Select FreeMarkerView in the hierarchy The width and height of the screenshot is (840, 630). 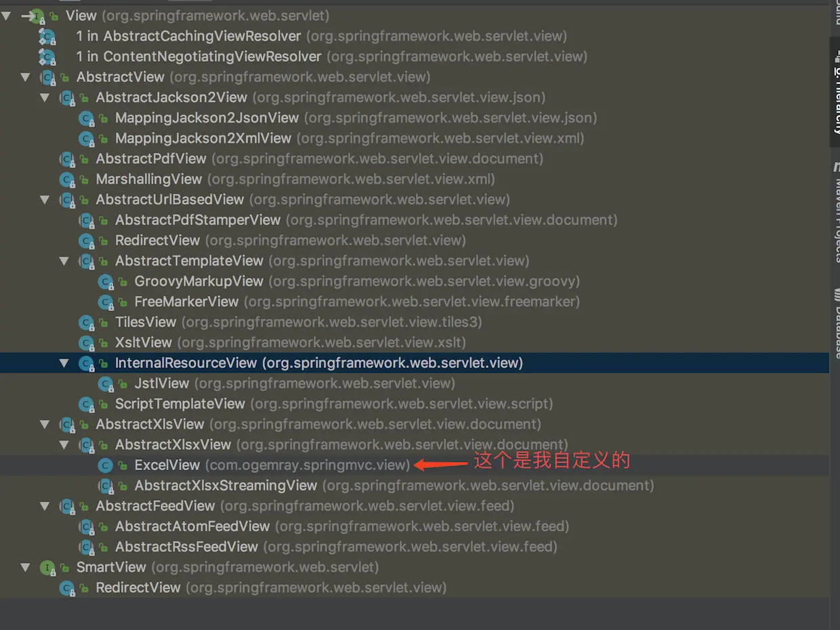pyautogui.click(x=186, y=301)
